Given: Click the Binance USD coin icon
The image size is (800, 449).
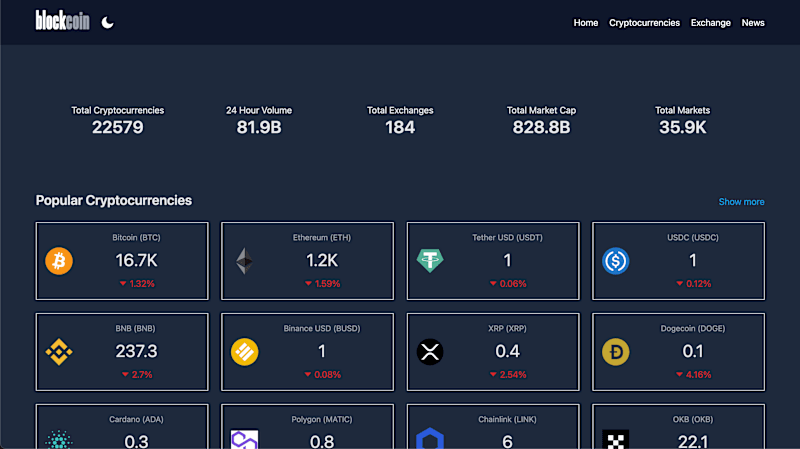Looking at the screenshot, I should pos(244,352).
